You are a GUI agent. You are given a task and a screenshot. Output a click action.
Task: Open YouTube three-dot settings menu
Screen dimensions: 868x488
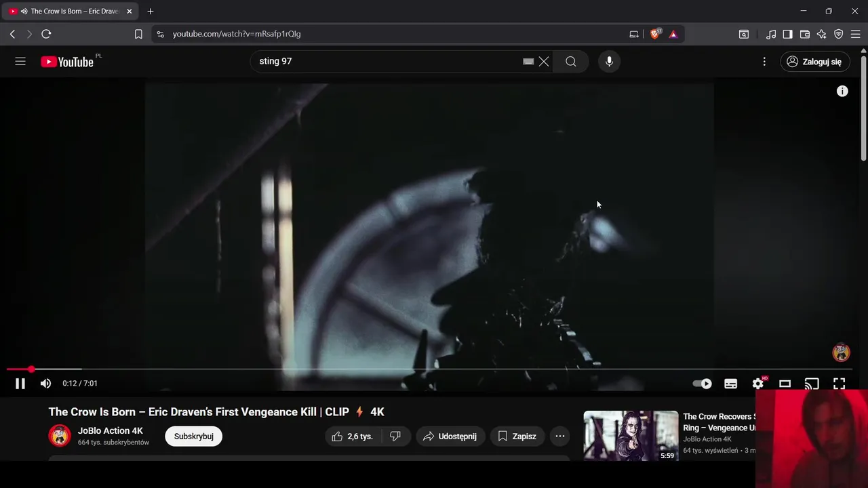[764, 62]
